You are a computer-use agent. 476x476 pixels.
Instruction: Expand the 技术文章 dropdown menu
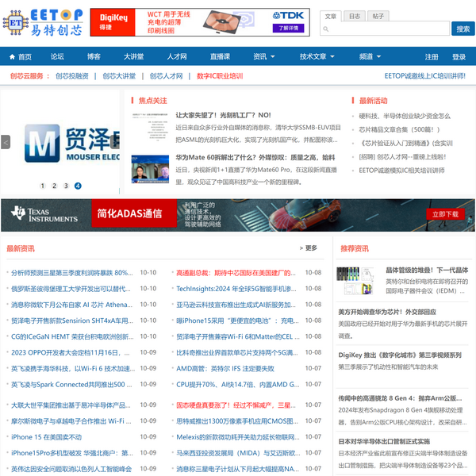pos(317,57)
